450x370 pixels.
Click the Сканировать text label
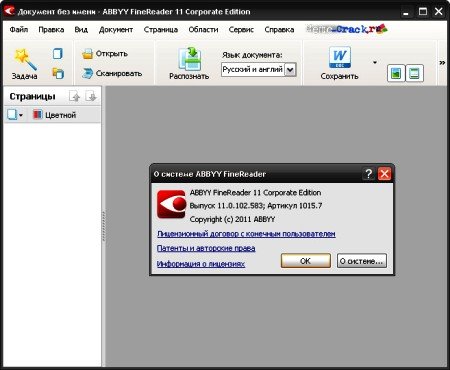coord(119,73)
